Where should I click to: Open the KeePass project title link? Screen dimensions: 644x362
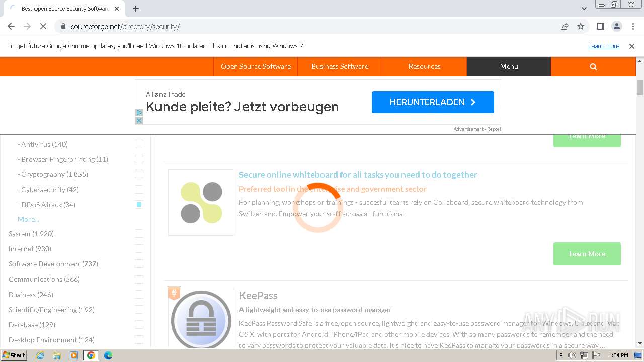258,296
